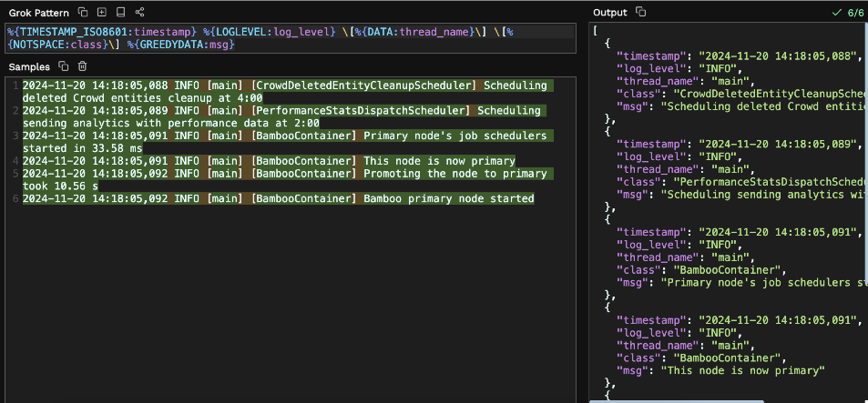This screenshot has height=403, width=868.
Task: Click 'sending analytics with performance data at 2:00'
Action: [171, 124]
